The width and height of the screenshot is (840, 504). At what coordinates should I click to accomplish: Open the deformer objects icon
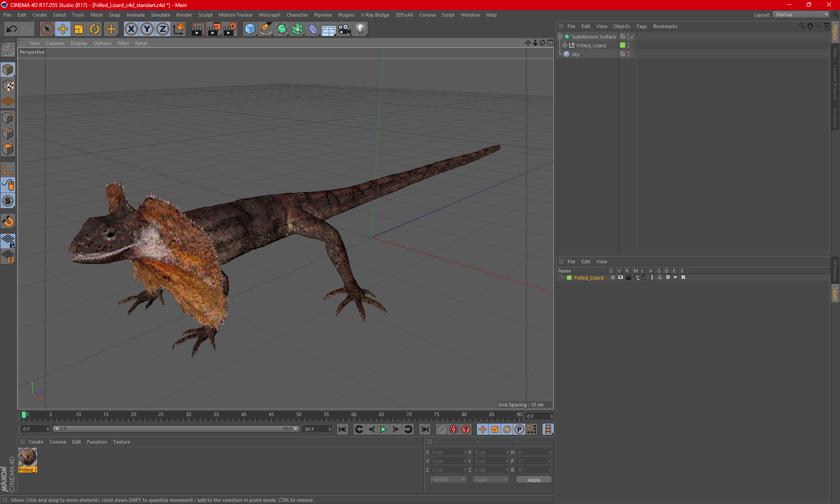[313, 29]
